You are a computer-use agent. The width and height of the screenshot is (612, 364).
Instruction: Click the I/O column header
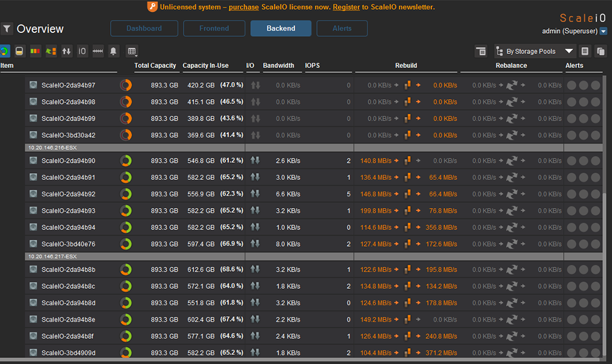(250, 65)
